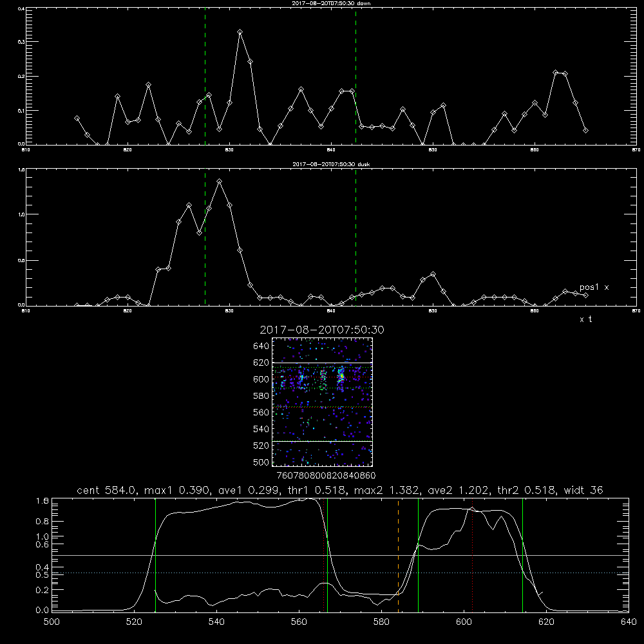Viewport: 644px width, 644px height.
Task: Click the 'x t' label below dusk plot
Action: tap(585, 319)
